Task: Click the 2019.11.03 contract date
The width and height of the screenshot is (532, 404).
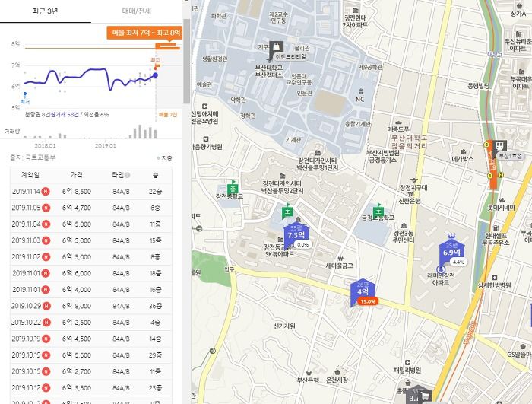Action: [26, 240]
